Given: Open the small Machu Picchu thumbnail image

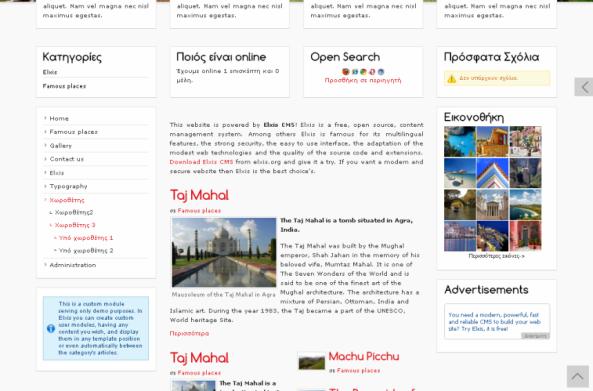Looking at the screenshot, I should tap(311, 361).
